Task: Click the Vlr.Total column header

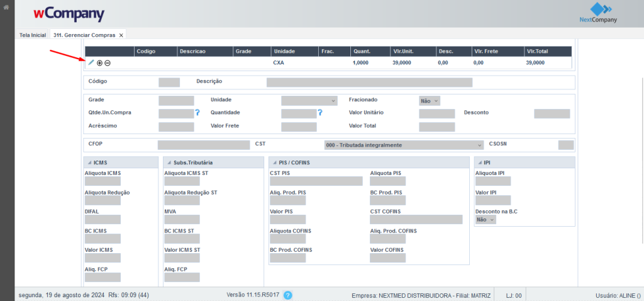Action: [548, 52]
